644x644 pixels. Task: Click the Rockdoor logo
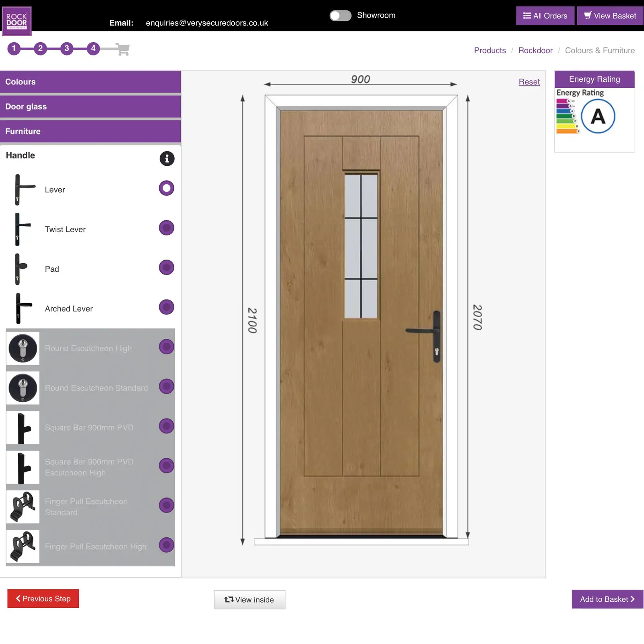click(x=17, y=20)
